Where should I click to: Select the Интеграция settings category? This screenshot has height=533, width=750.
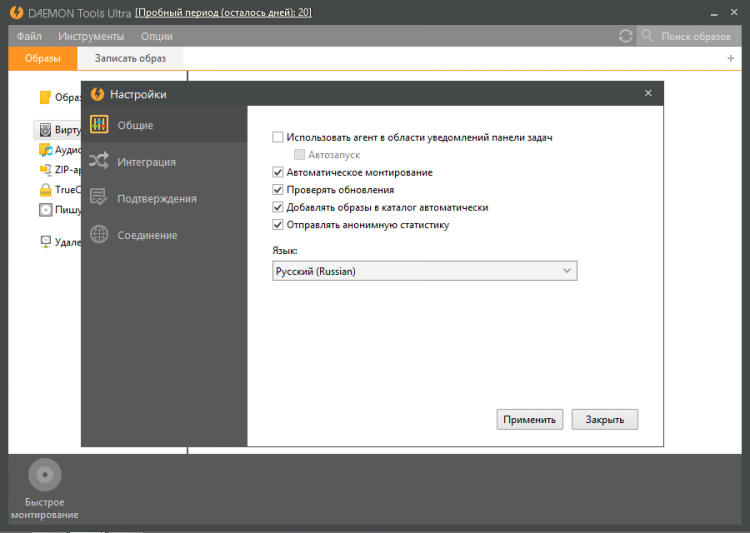(164, 162)
